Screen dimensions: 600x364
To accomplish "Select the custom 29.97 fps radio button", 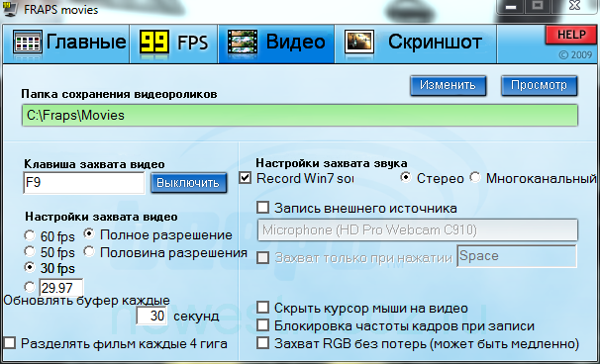I will [x=30, y=287].
